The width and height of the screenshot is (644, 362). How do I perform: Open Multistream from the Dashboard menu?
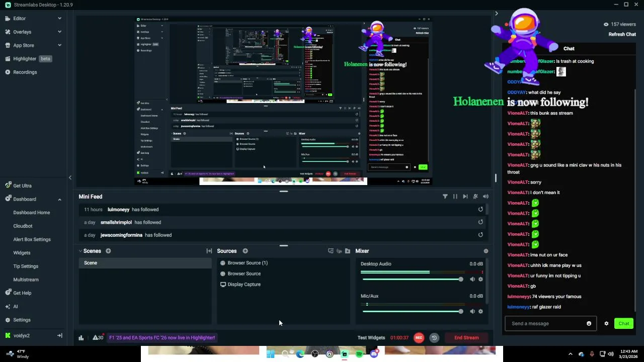pos(26,280)
